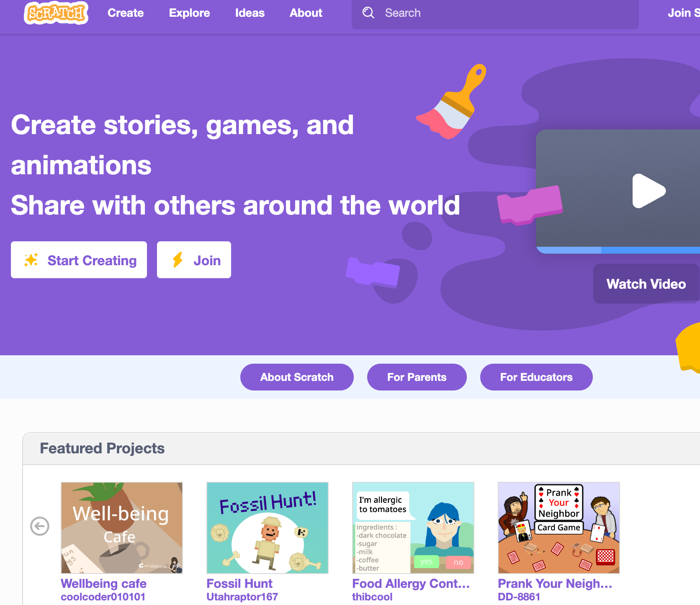
Task: Go to the Ideas page
Action: click(x=250, y=13)
